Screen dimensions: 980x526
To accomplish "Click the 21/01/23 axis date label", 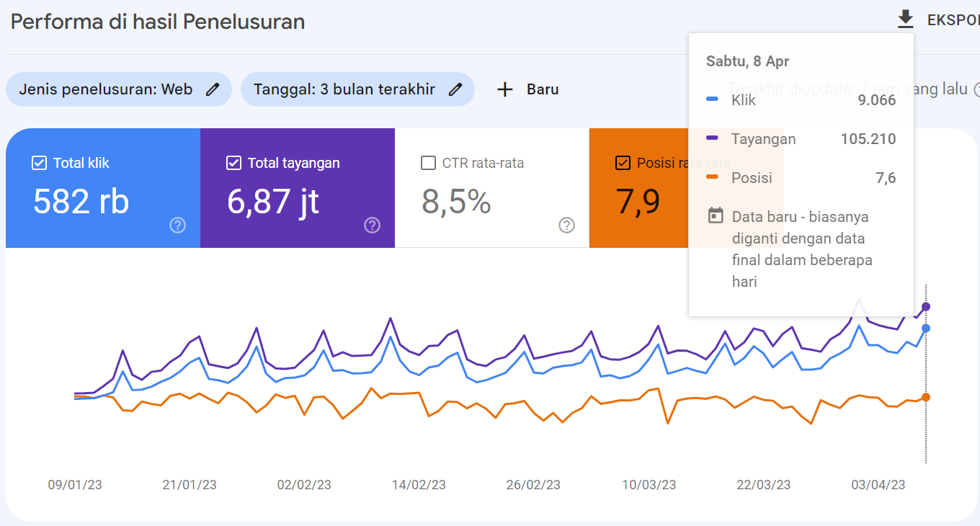I will [190, 485].
